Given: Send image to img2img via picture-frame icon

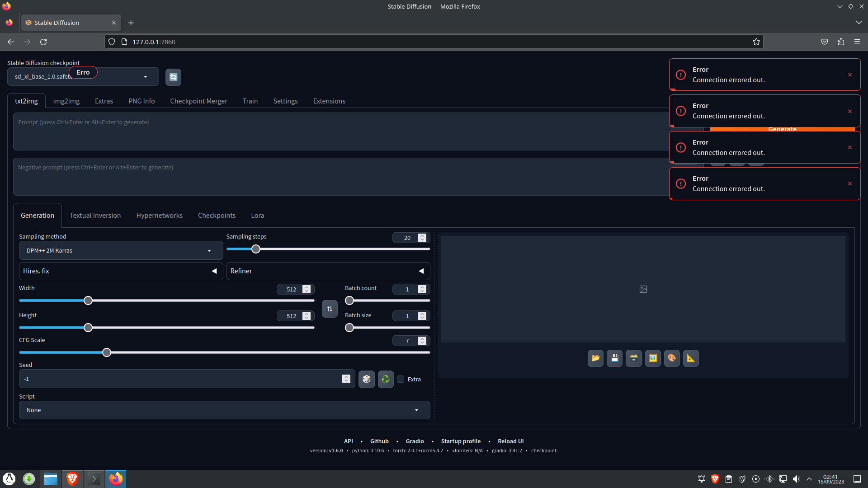Looking at the screenshot, I should (652, 358).
